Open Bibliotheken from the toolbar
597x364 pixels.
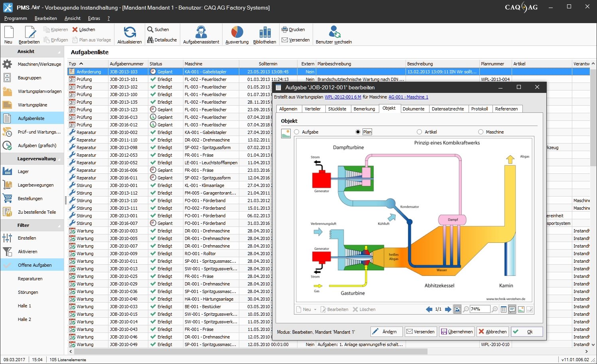(x=264, y=34)
